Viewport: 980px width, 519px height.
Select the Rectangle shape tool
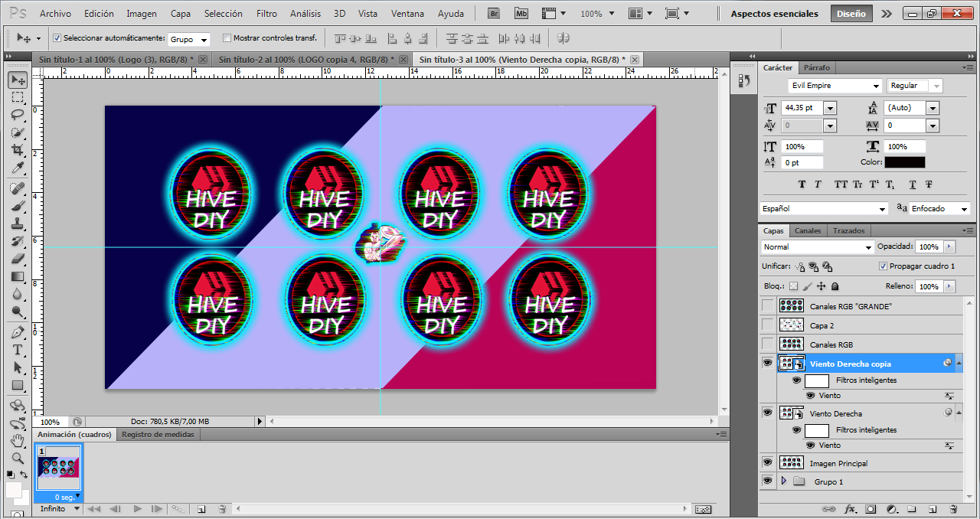click(18, 385)
